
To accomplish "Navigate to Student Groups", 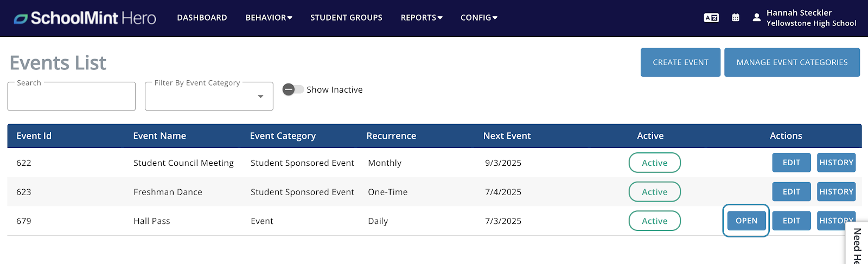I will click(x=346, y=18).
